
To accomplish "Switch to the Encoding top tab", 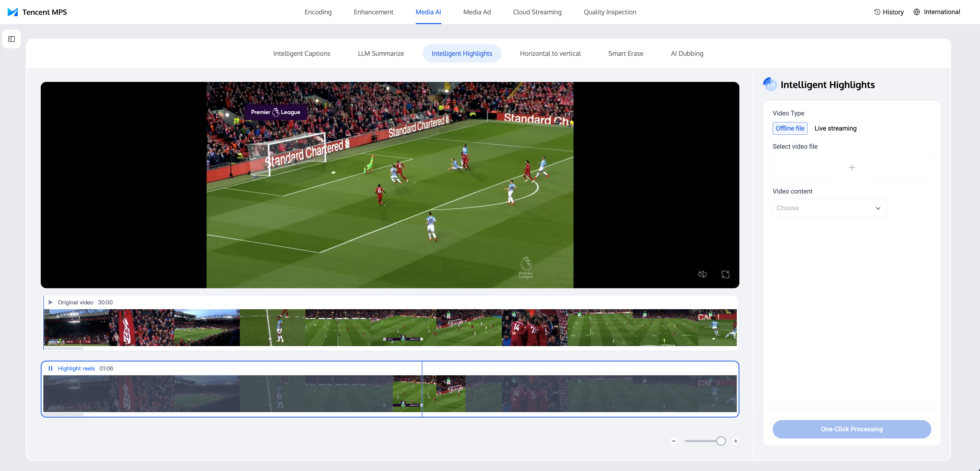I will [318, 12].
